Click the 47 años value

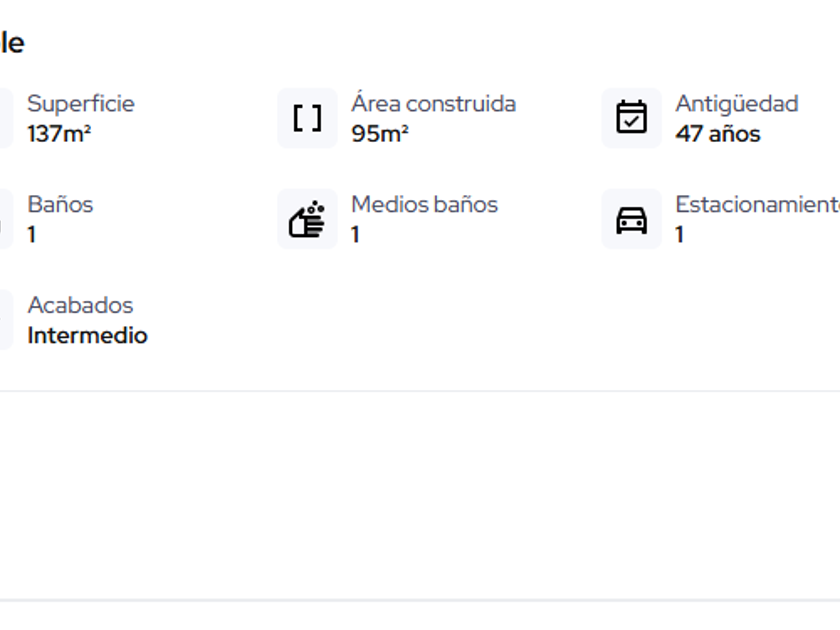tap(717, 134)
